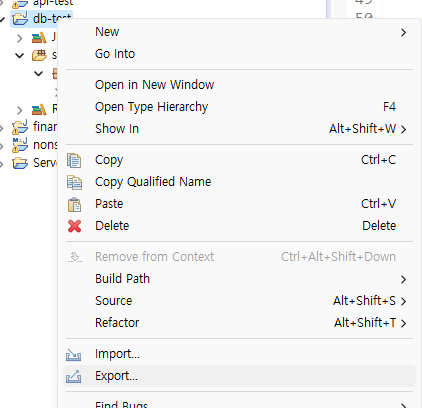Open the New submenu
The width and height of the screenshot is (422, 408).
tap(239, 32)
